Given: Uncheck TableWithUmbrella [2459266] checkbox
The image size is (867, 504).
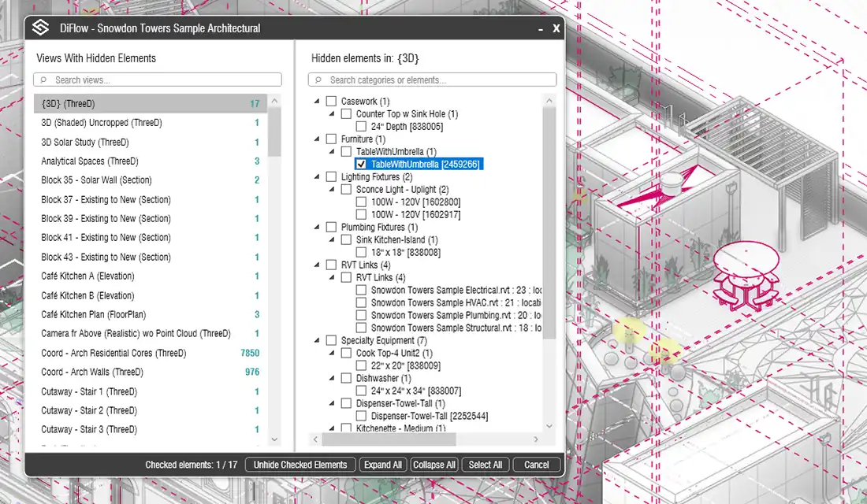Looking at the screenshot, I should 361,165.
